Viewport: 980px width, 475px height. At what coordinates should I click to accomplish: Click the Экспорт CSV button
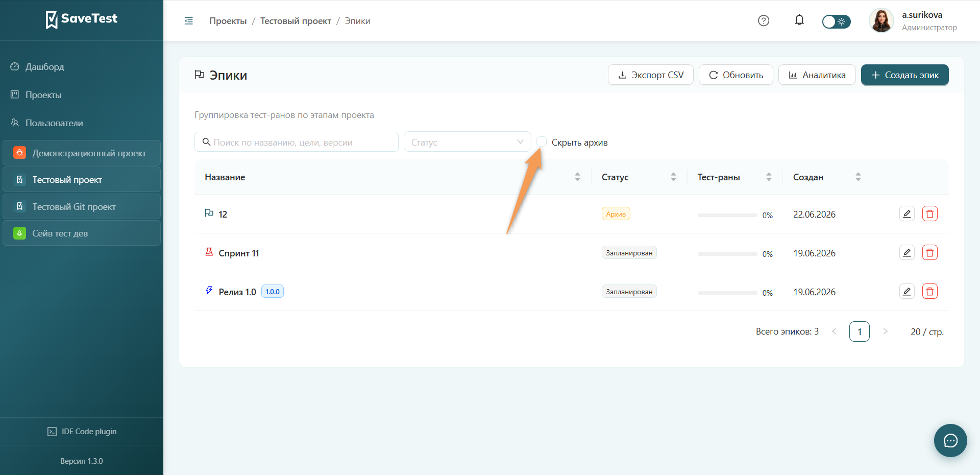click(651, 75)
